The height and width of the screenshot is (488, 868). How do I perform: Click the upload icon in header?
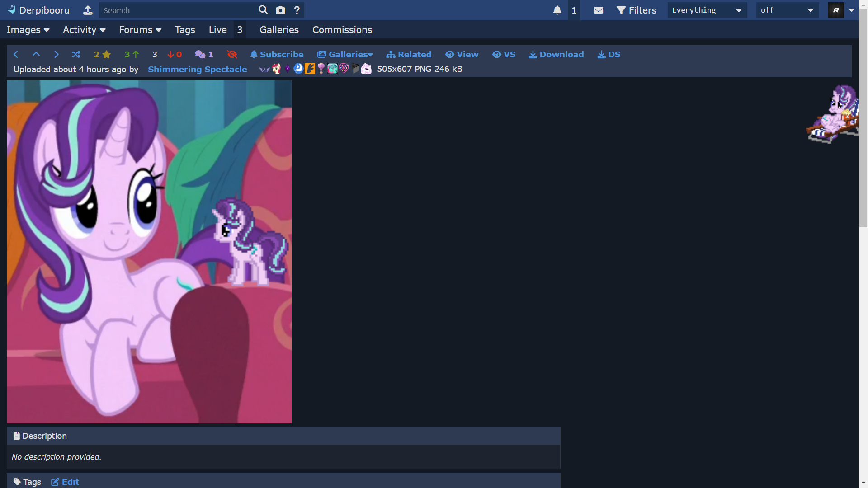(88, 10)
